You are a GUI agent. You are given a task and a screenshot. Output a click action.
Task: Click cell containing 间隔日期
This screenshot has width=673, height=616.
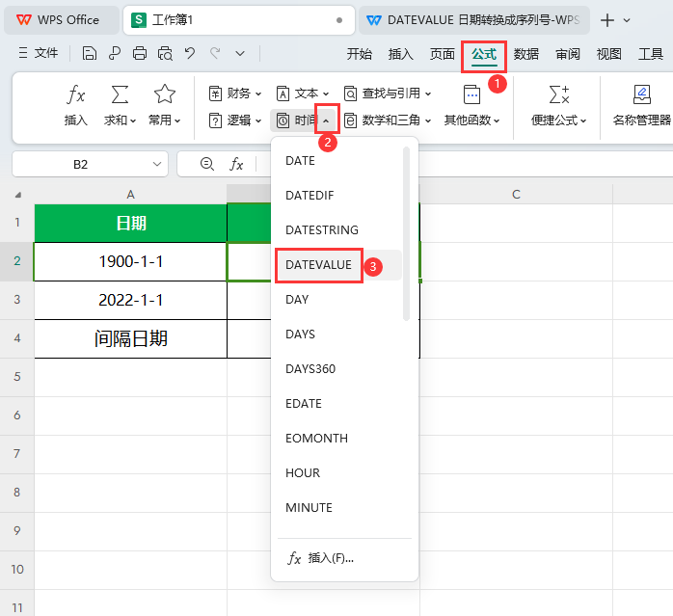(130, 338)
